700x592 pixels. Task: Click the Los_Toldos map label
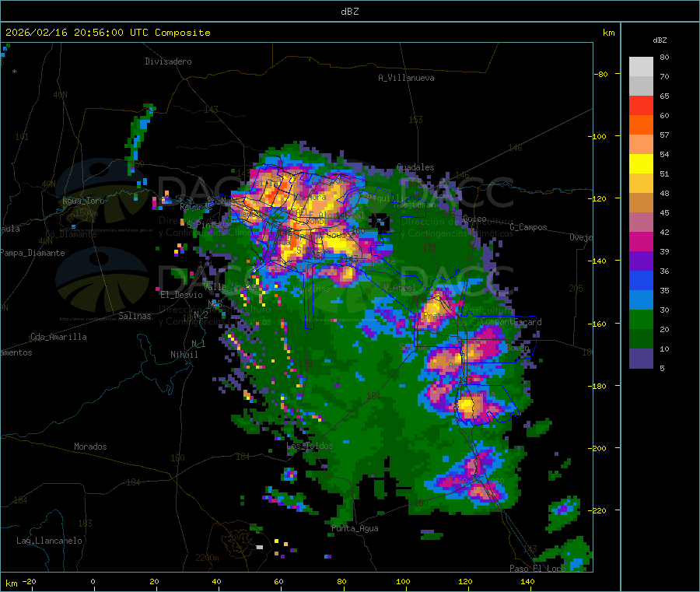[x=310, y=446]
